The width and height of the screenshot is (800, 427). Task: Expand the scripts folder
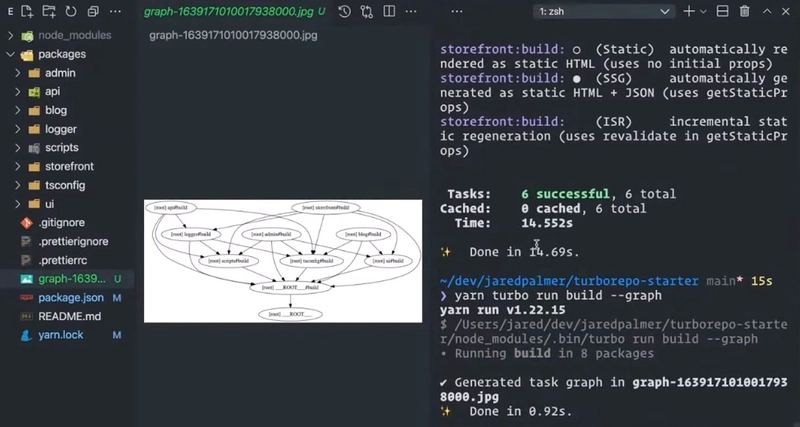pyautogui.click(x=18, y=148)
